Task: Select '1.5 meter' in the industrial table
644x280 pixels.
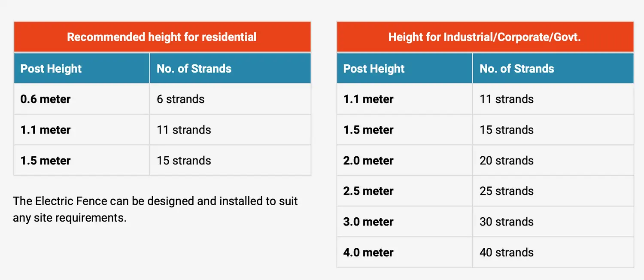Action: [x=368, y=130]
